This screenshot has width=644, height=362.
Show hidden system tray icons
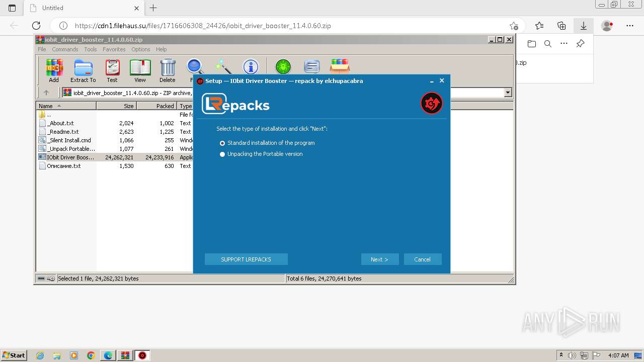point(561,355)
